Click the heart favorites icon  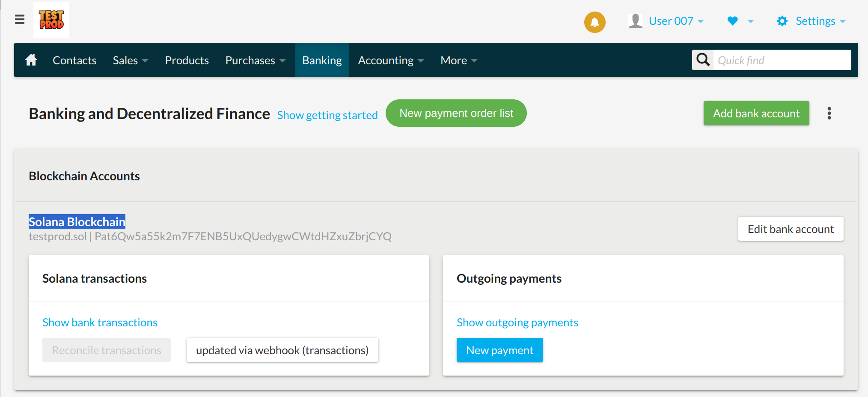[x=733, y=21]
